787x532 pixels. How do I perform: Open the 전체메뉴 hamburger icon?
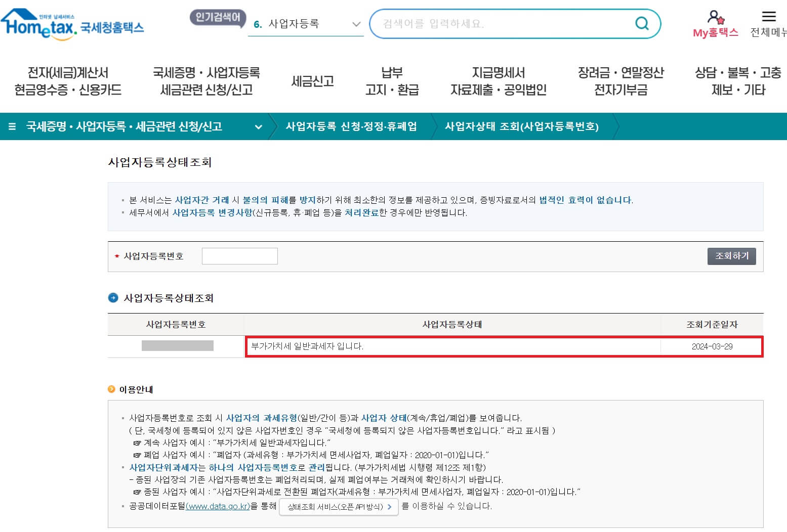point(768,17)
